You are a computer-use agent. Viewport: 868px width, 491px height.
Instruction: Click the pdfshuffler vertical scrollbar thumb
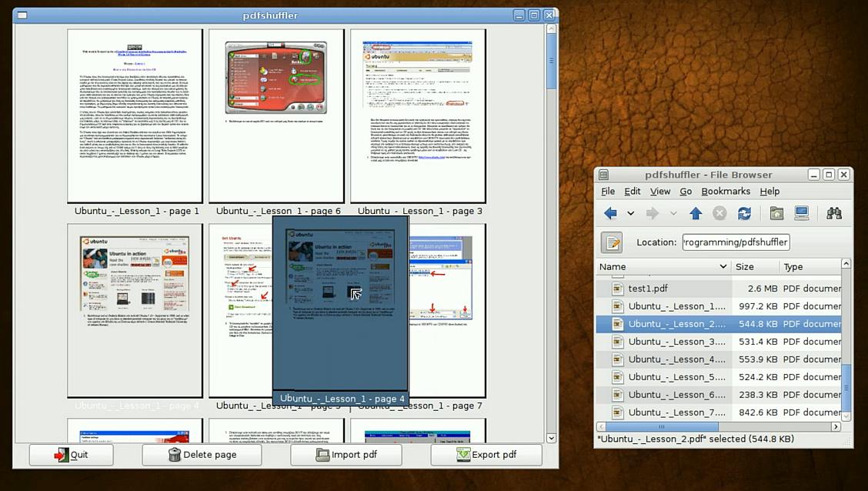pyautogui.click(x=552, y=61)
